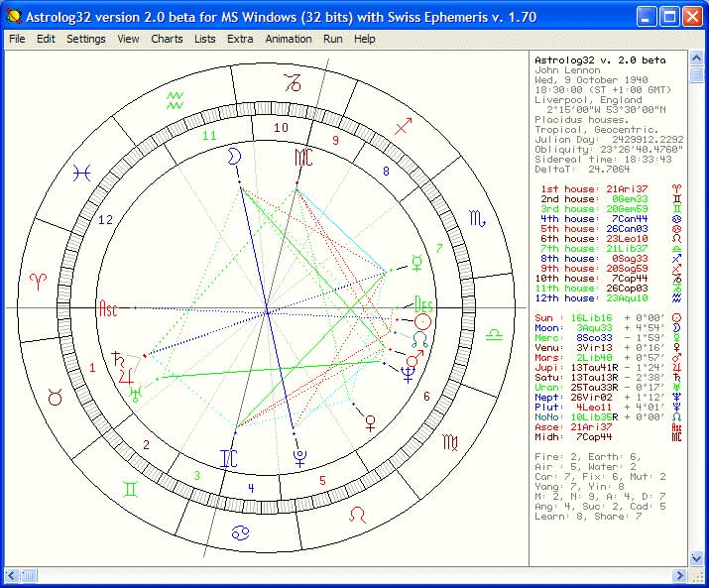Screen dimensions: 709x588
Task: Click the 'Jupi: 13Tau41R' row
Action: point(608,368)
